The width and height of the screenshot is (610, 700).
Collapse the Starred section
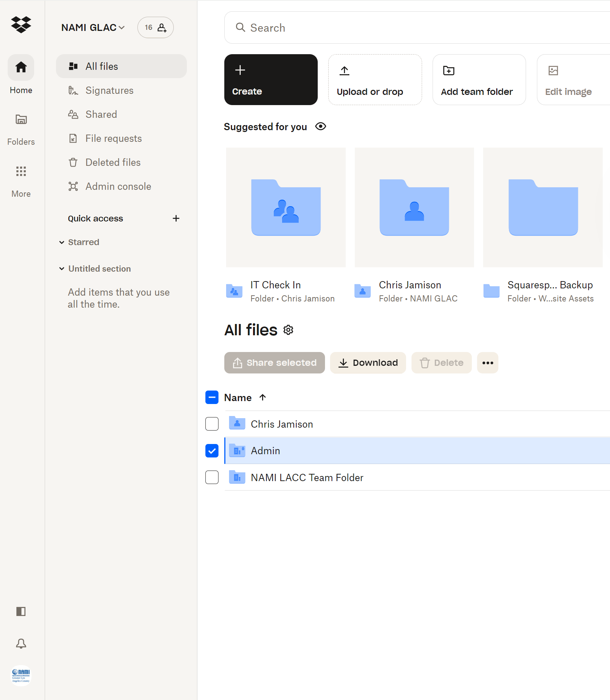tap(62, 242)
